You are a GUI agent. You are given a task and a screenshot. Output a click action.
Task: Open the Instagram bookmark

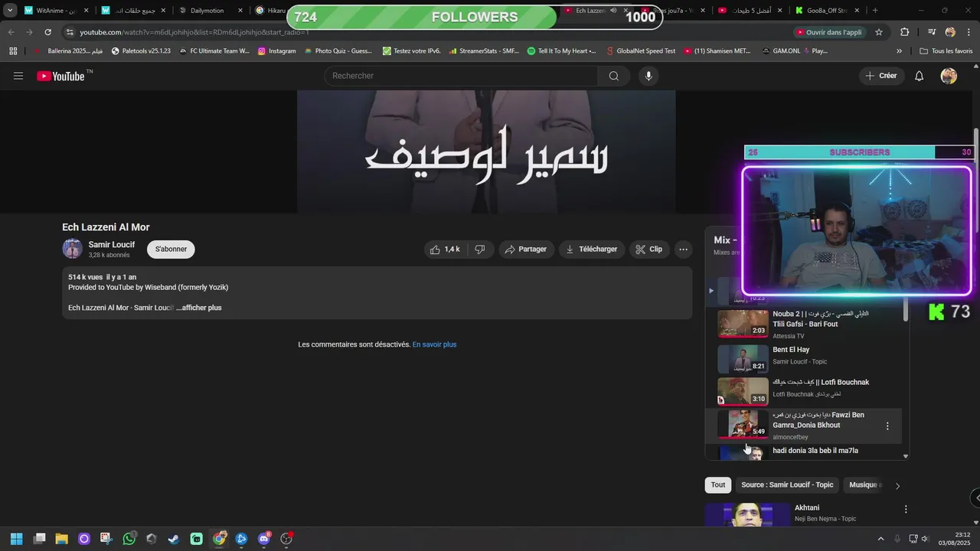coord(276,51)
